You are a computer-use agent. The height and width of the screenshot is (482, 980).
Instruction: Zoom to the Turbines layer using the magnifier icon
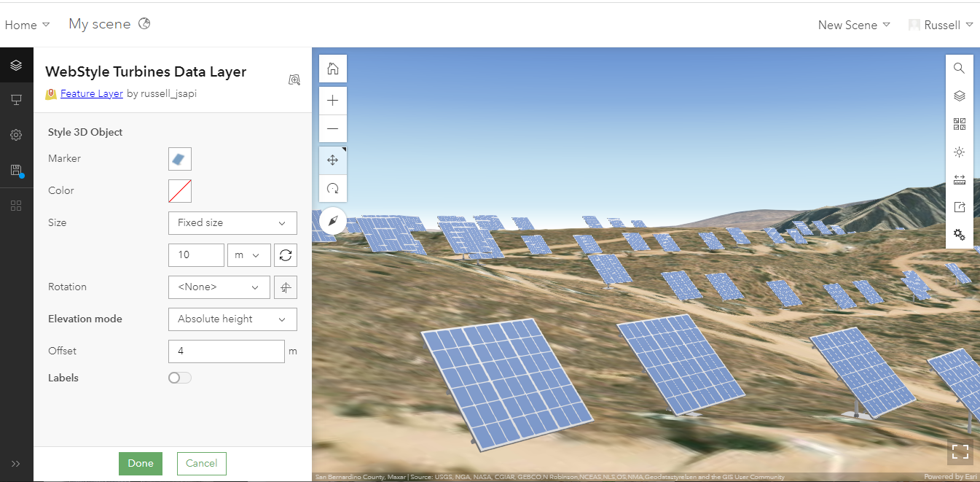click(x=294, y=79)
